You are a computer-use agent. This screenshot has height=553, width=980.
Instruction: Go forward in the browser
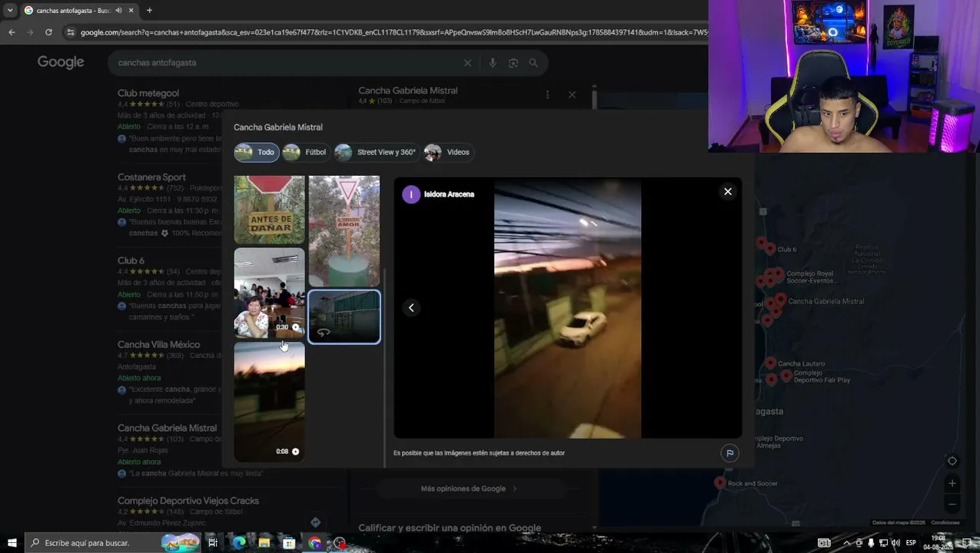coord(30,32)
